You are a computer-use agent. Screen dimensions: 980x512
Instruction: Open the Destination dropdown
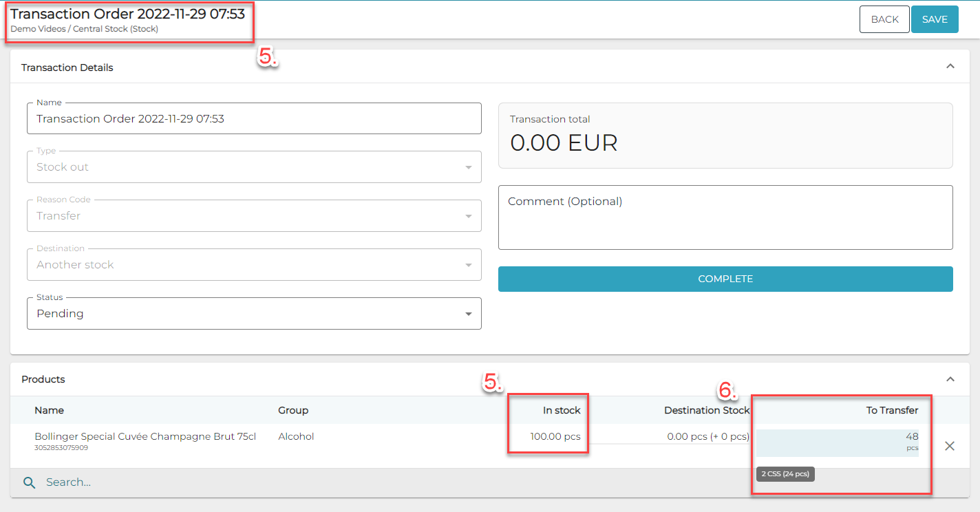coord(253,265)
